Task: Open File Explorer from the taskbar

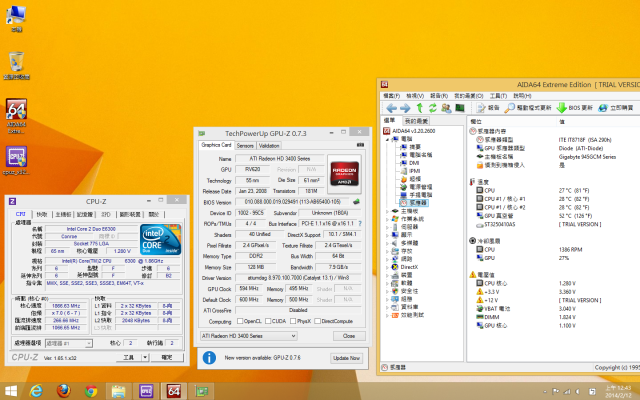Action: tap(118, 391)
